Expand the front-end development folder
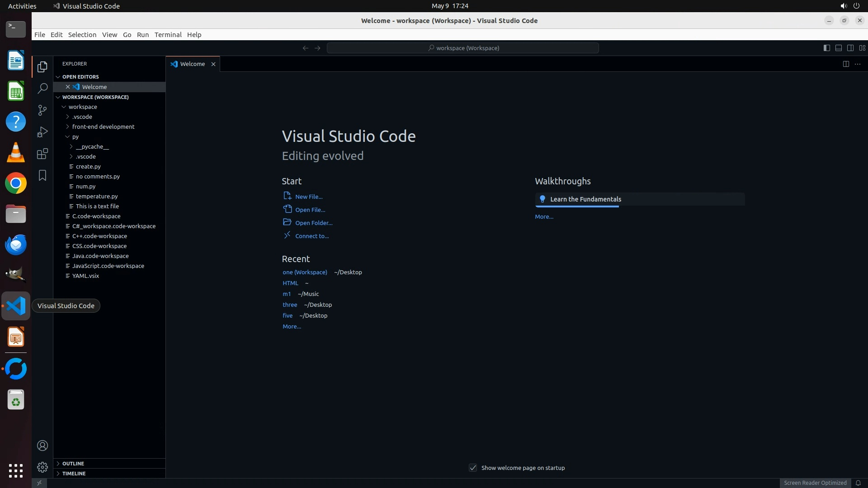Screen dimensions: 868x488 pos(103,127)
